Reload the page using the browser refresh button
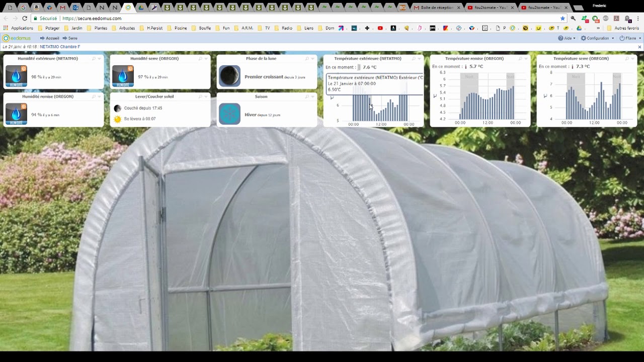Image resolution: width=644 pixels, height=362 pixels. (25, 19)
